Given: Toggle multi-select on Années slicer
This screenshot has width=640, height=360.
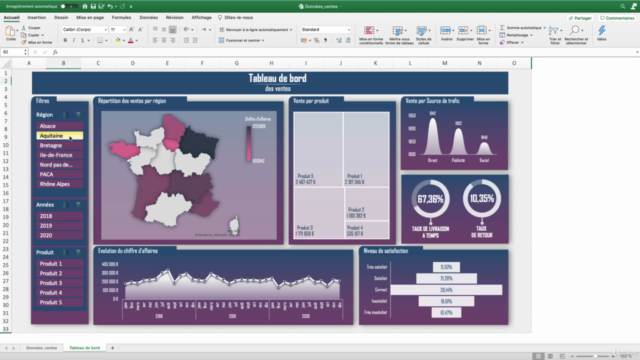Looking at the screenshot, I should coord(67,204).
